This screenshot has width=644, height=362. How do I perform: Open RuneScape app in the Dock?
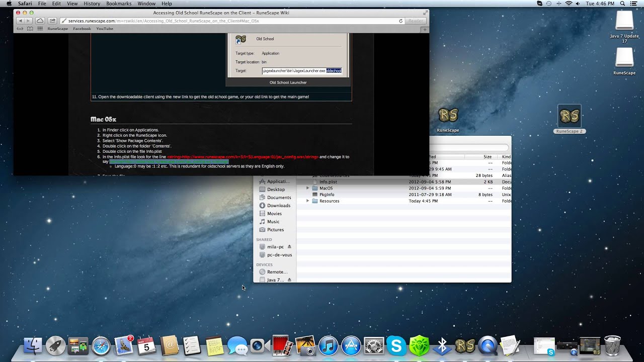(465, 346)
